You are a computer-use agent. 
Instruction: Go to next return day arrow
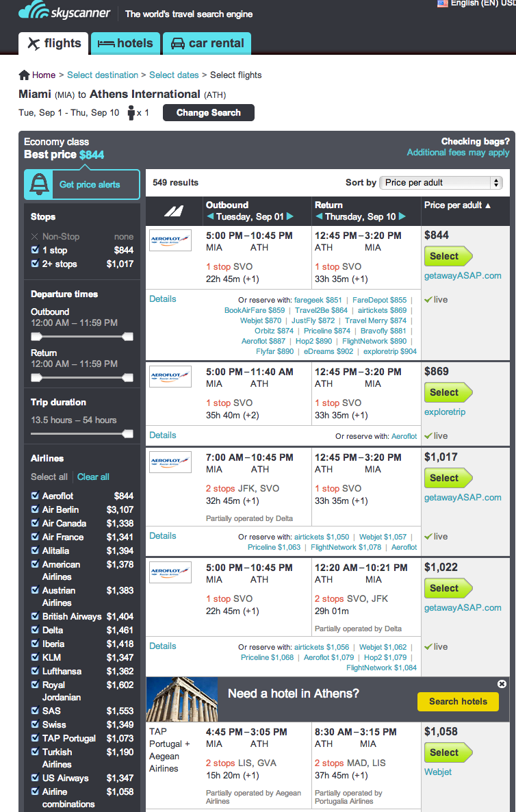pyautogui.click(x=402, y=216)
